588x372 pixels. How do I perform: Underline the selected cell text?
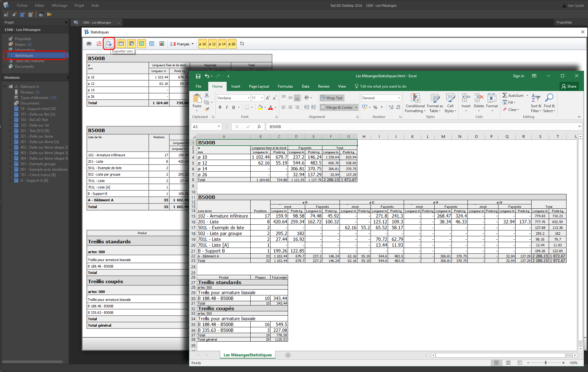(x=233, y=107)
